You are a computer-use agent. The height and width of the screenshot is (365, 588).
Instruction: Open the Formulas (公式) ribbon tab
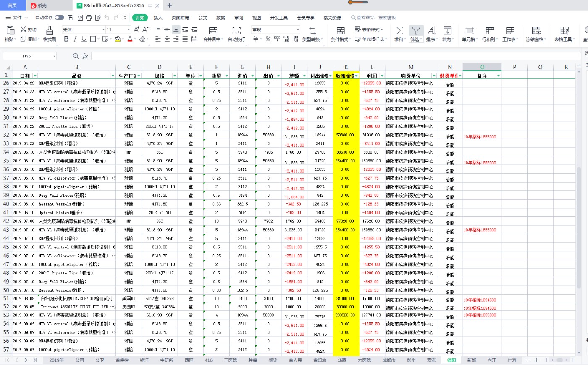203,18
